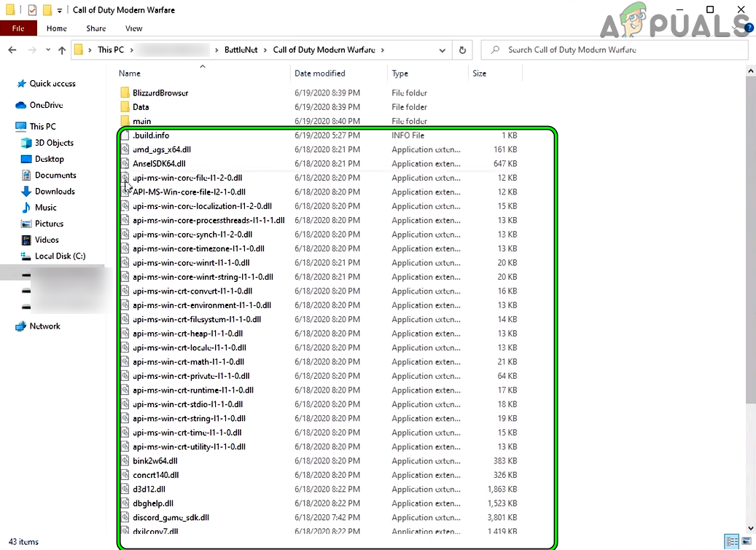Switch to the Share ribbon tab
This screenshot has height=550, width=756.
click(96, 28)
